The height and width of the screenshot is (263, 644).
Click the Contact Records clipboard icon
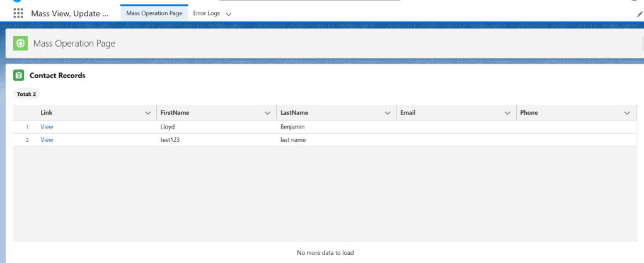19,76
